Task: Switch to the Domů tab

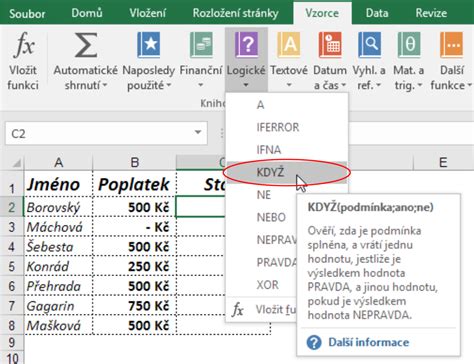Action: click(x=87, y=13)
